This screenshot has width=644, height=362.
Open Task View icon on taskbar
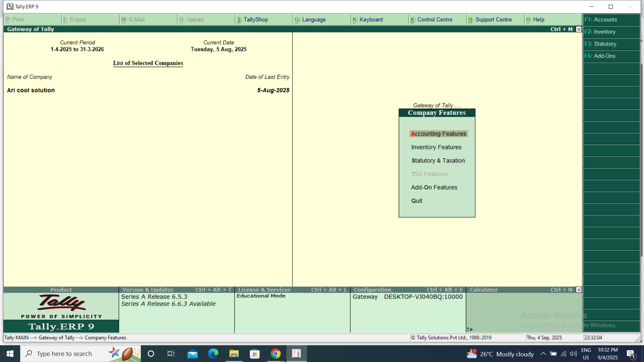tap(171, 354)
